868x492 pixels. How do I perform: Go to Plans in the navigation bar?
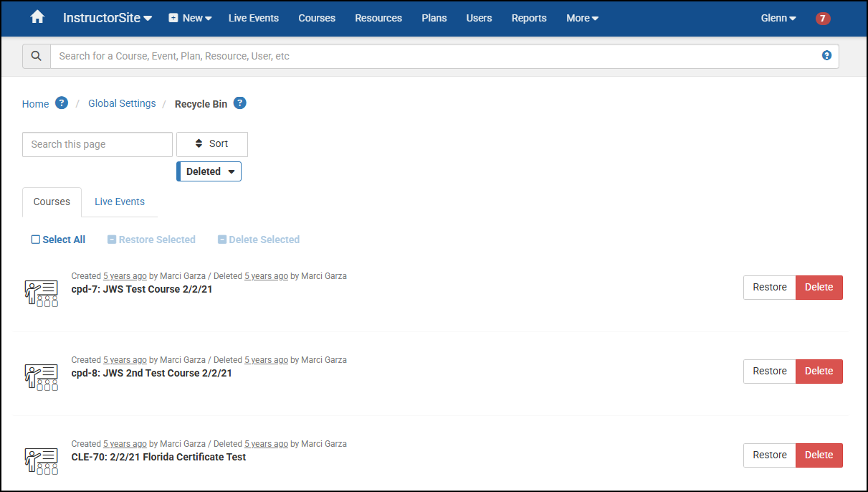coord(434,18)
